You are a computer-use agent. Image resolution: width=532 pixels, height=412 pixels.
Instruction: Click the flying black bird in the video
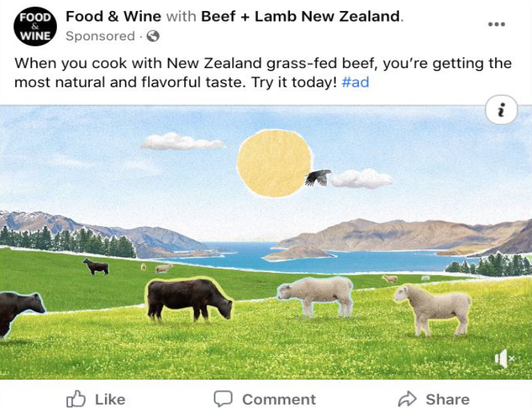(318, 177)
